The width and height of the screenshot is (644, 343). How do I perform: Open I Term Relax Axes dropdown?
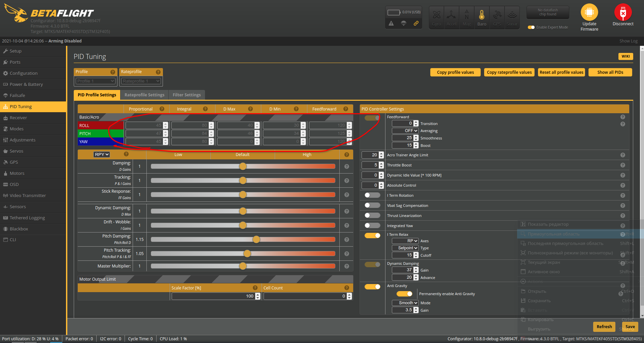coord(405,241)
